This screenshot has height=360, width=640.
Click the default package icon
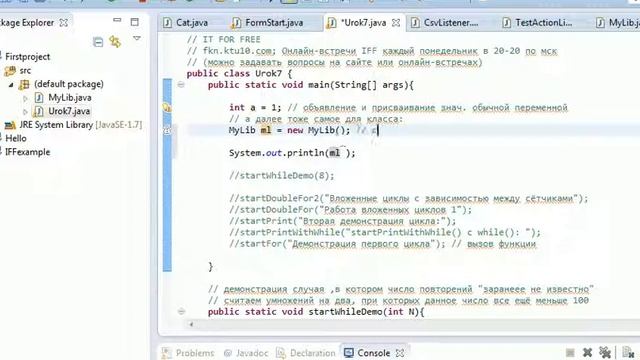(x=24, y=84)
